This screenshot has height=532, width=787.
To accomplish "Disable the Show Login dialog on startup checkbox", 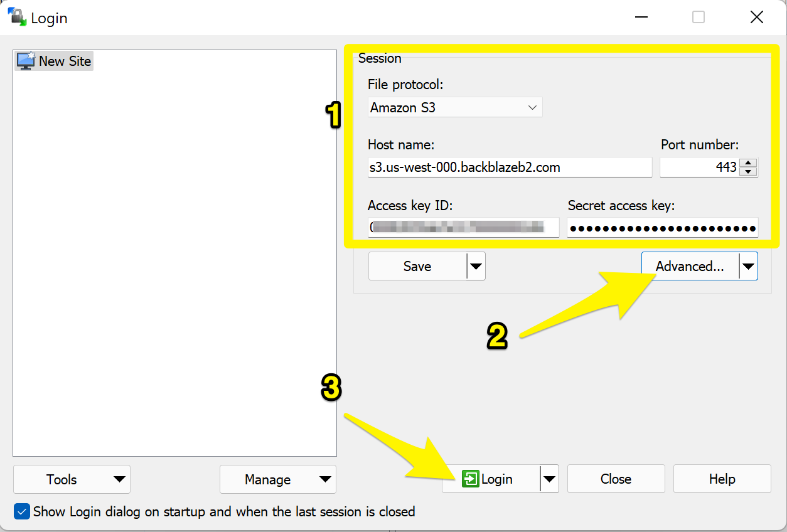I will (22, 511).
